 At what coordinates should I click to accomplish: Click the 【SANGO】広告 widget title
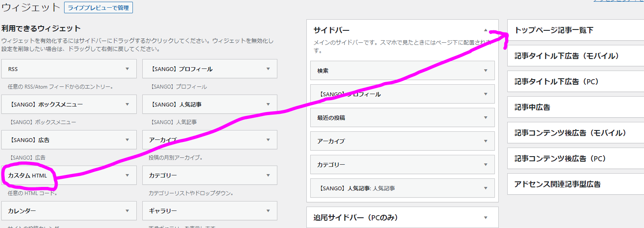pos(28,140)
